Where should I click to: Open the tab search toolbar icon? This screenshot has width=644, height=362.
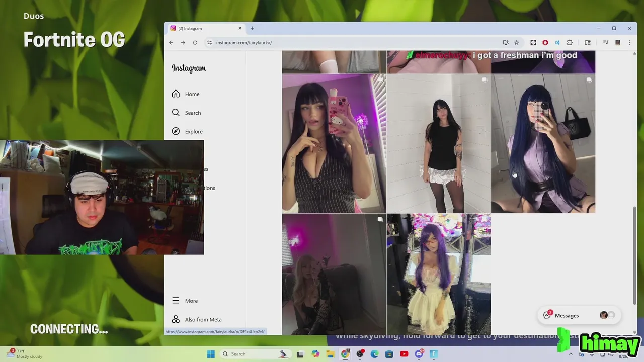tap(588, 43)
